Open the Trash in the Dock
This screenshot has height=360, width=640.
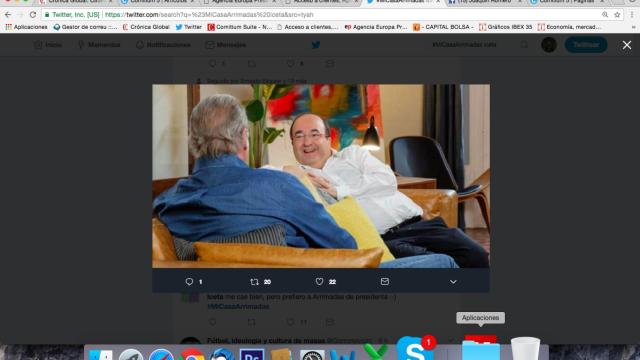point(525,348)
